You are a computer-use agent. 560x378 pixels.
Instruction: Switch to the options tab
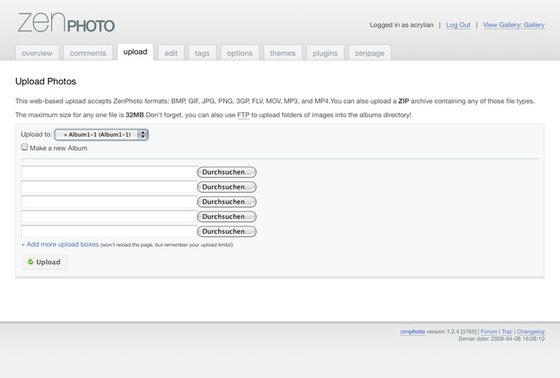tap(240, 53)
